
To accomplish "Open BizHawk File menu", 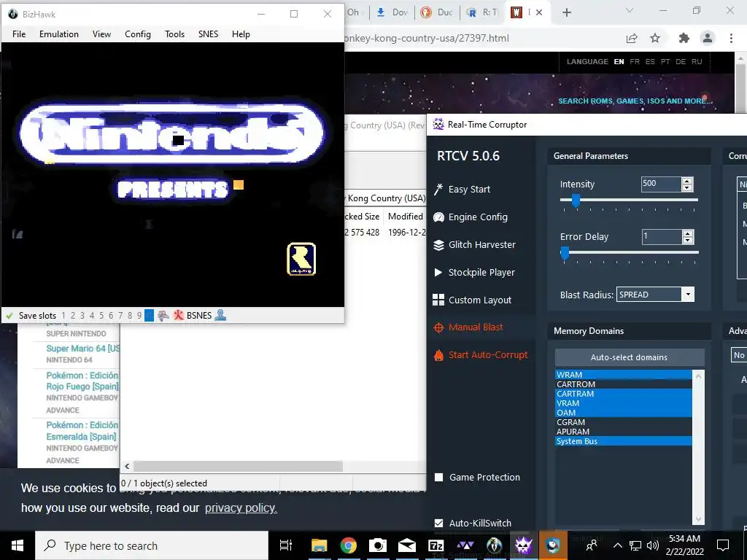I will (x=19, y=34).
